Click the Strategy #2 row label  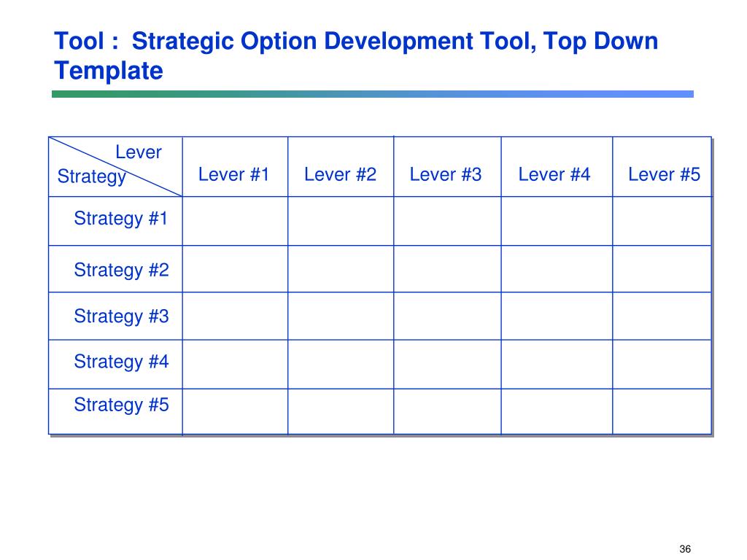pos(122,270)
